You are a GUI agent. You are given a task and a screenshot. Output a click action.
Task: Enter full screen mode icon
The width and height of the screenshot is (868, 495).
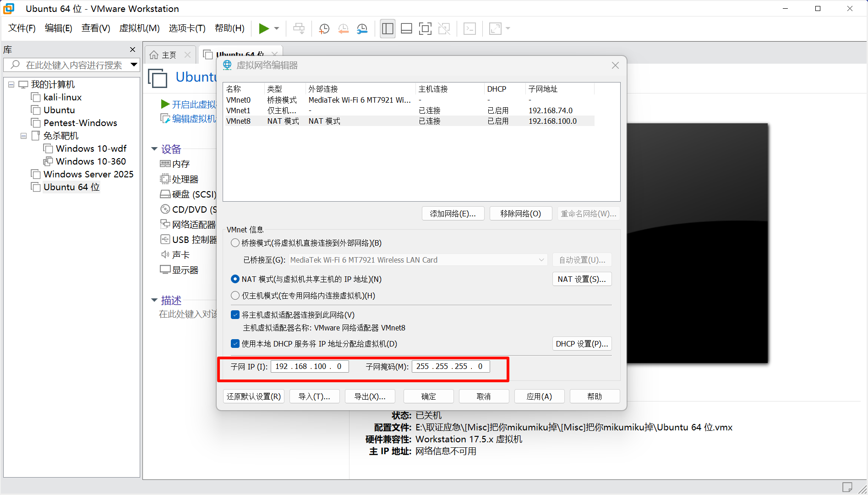[x=425, y=29]
